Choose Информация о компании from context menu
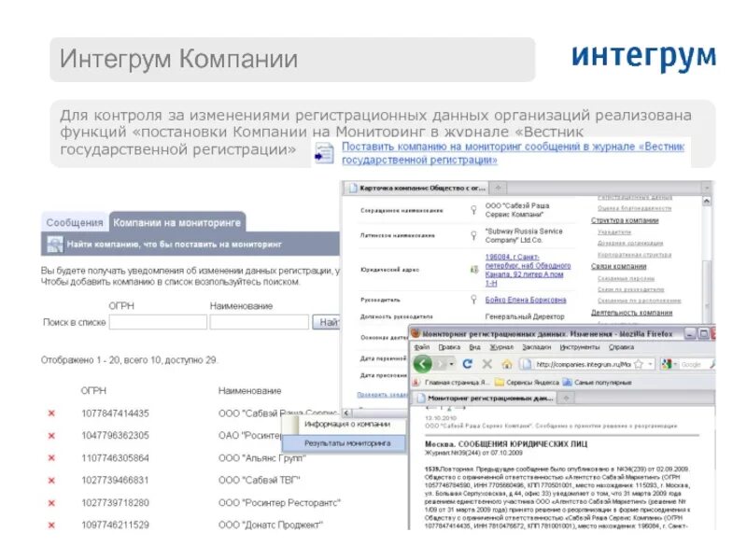Screen dimensions: 747x560 tap(346, 425)
